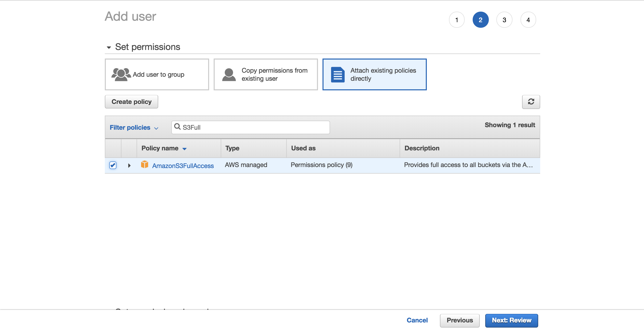Viewport: 644px width, 328px height.
Task: Uncheck the AmazonS3FullAccess policy
Action: coord(113,165)
